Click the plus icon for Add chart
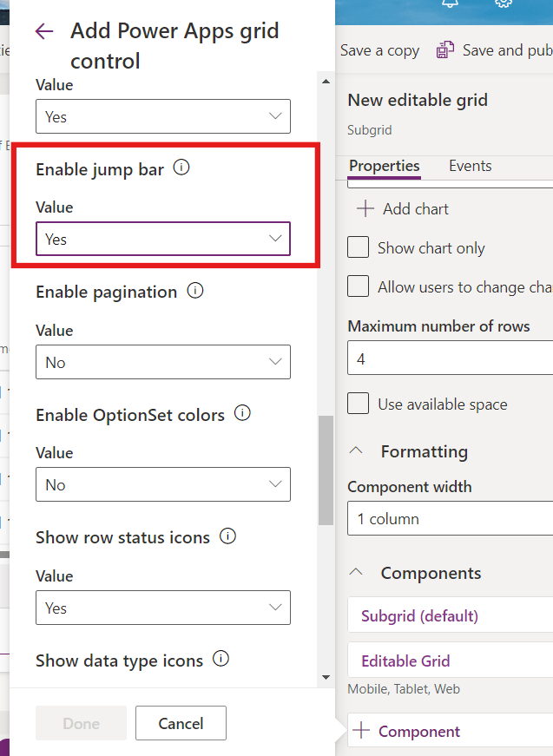This screenshot has width=553, height=756. pos(365,208)
